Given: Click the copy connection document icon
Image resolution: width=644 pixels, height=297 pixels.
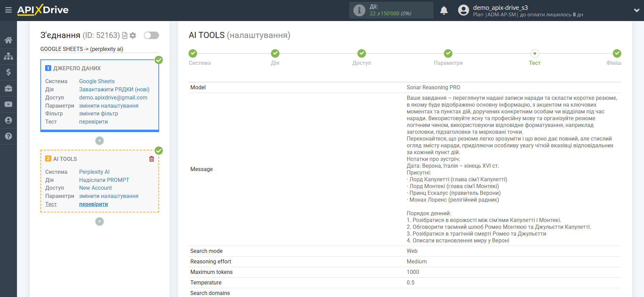Looking at the screenshot, I should [125, 35].
